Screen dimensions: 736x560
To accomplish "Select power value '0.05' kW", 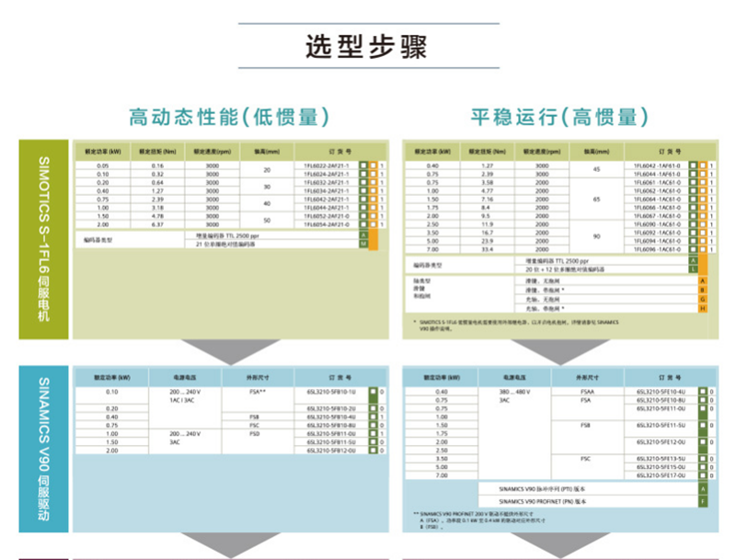I will pos(103,166).
